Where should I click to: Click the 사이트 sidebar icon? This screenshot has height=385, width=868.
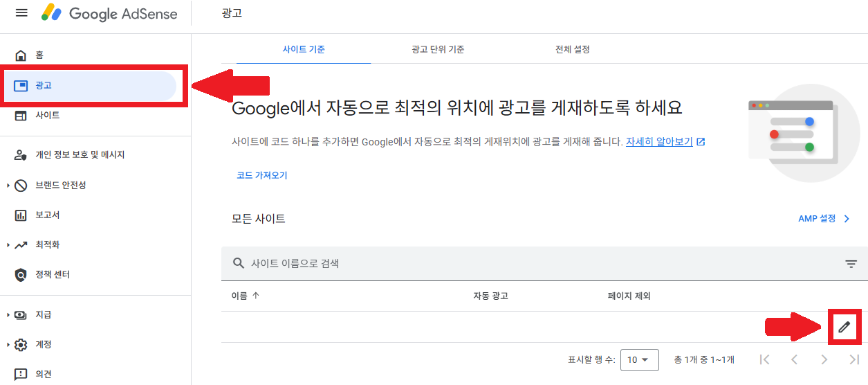pyautogui.click(x=21, y=116)
